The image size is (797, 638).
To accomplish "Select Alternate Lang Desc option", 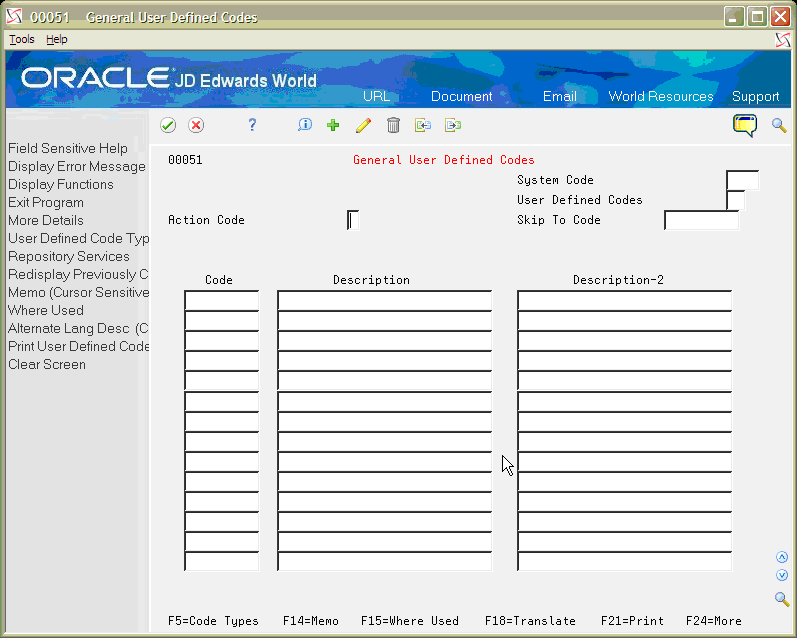I will click(78, 328).
